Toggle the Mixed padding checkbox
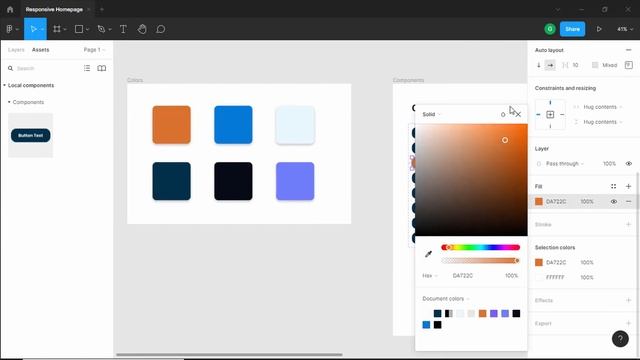Screen dimensions: 640x360 [x=595, y=65]
